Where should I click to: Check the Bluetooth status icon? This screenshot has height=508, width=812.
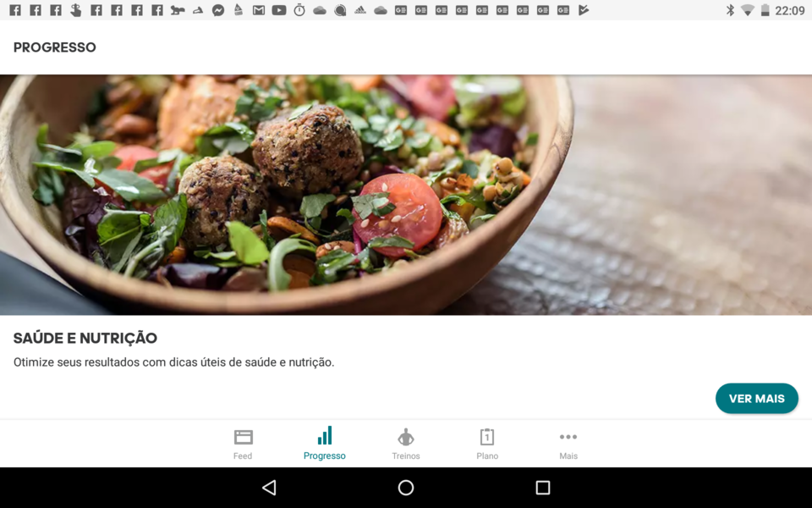click(x=731, y=11)
